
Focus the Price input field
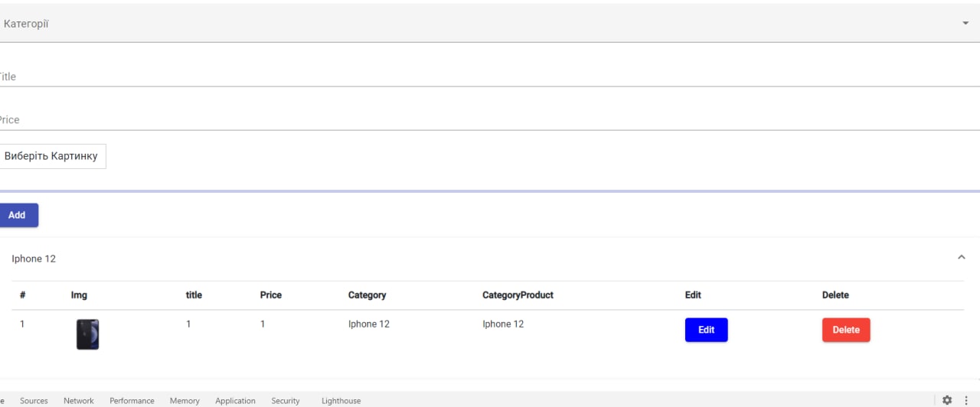(490, 120)
